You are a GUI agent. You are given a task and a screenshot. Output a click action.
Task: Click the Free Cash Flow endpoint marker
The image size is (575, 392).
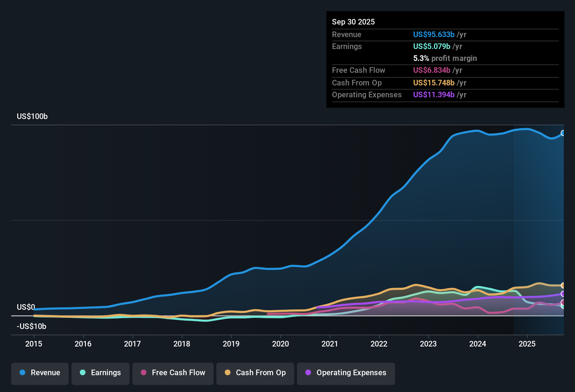click(563, 303)
